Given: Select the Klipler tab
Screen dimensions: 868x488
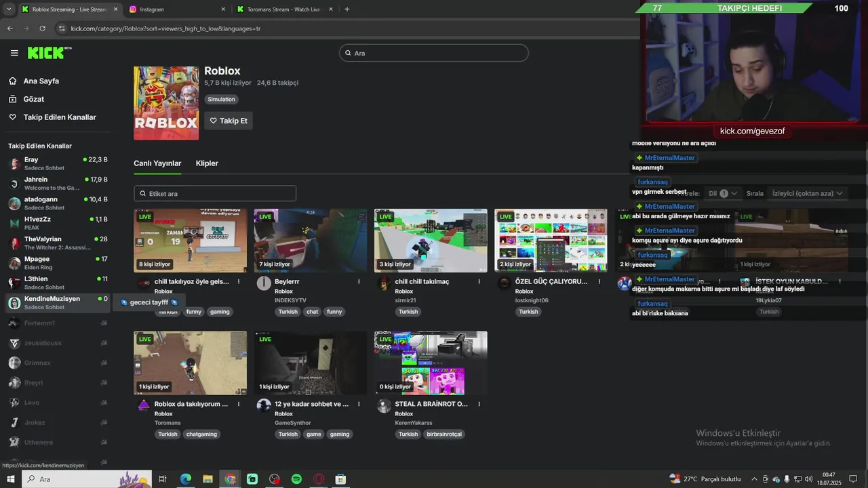Looking at the screenshot, I should 207,163.
